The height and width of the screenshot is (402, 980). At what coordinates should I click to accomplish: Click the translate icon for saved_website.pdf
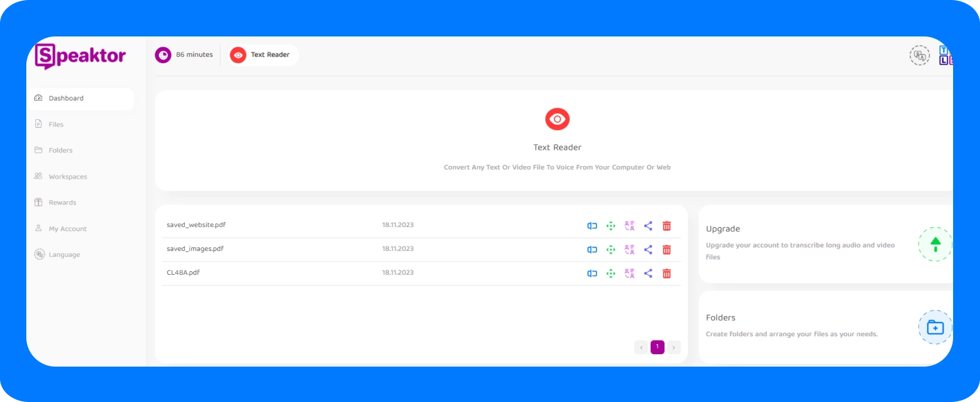tap(629, 226)
